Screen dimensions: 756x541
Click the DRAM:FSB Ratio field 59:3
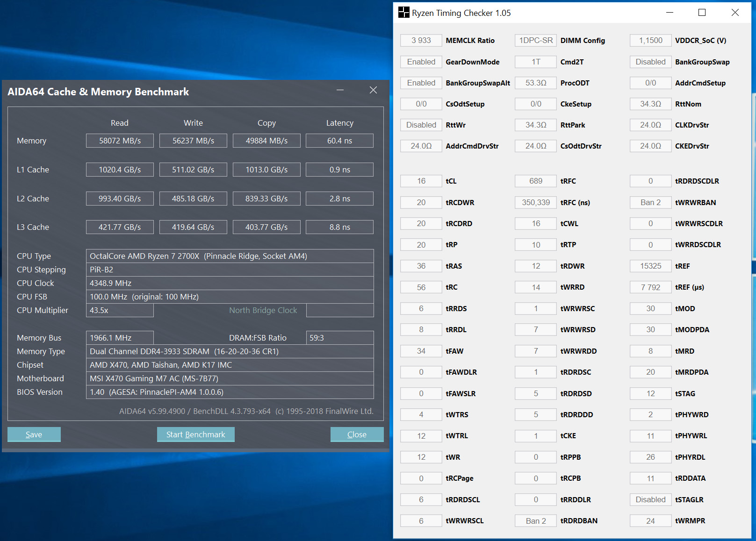tap(340, 338)
